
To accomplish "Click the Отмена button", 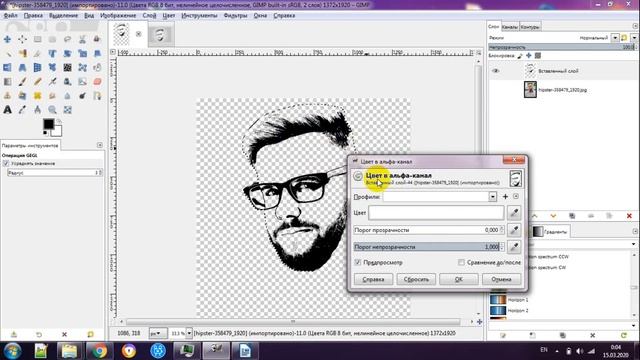I will click(501, 279).
